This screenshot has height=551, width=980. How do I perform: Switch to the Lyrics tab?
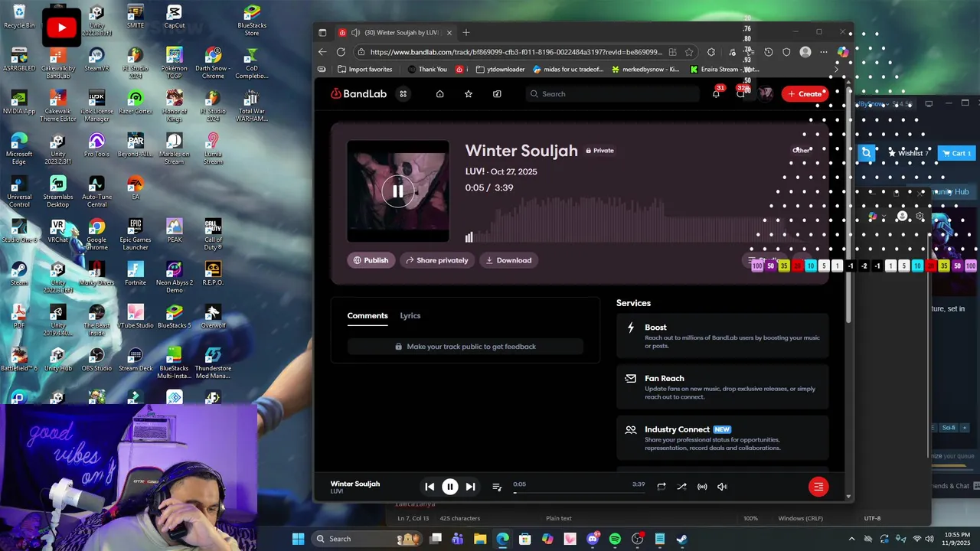click(410, 315)
